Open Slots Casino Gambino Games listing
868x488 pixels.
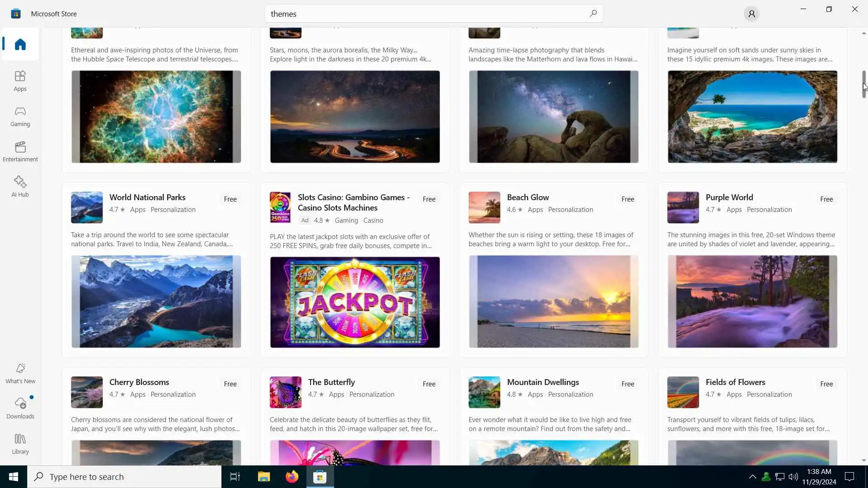[353, 202]
